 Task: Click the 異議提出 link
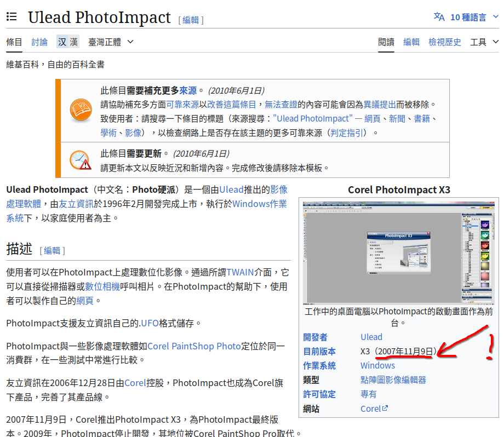(380, 105)
